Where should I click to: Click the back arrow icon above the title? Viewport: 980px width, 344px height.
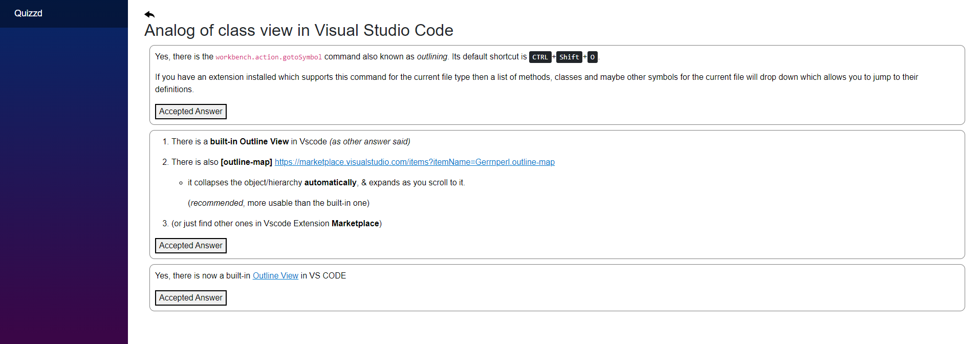tap(149, 14)
